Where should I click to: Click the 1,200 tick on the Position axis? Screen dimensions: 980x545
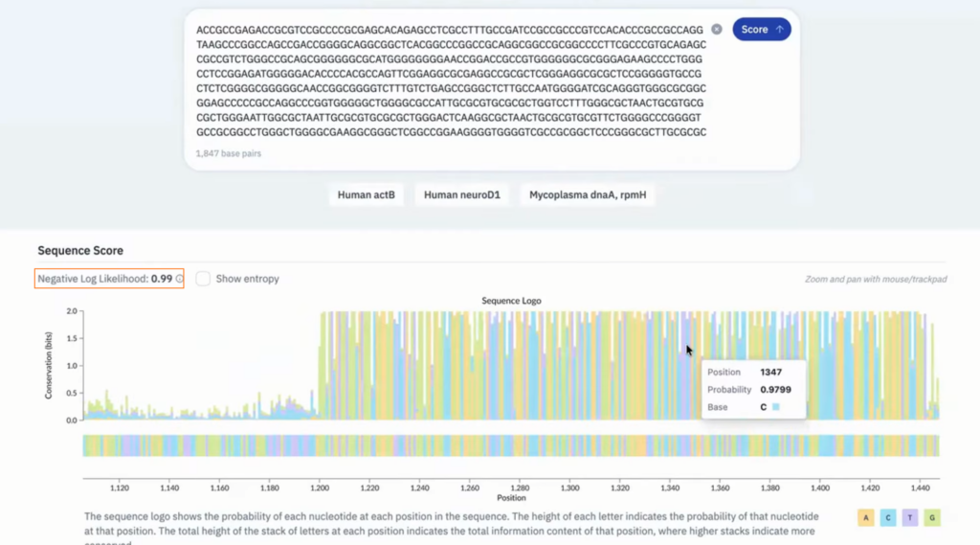point(320,487)
